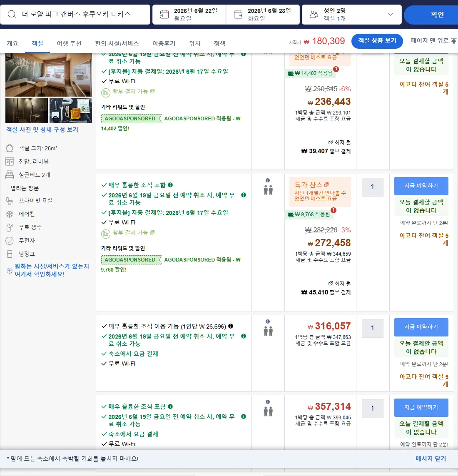The height and width of the screenshot is (476, 458).
Task: Click occupancy info icon in 316,057 row
Action: [268, 321]
